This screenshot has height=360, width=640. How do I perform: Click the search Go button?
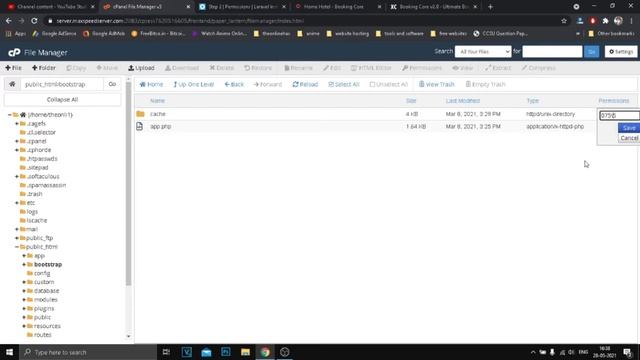[592, 51]
